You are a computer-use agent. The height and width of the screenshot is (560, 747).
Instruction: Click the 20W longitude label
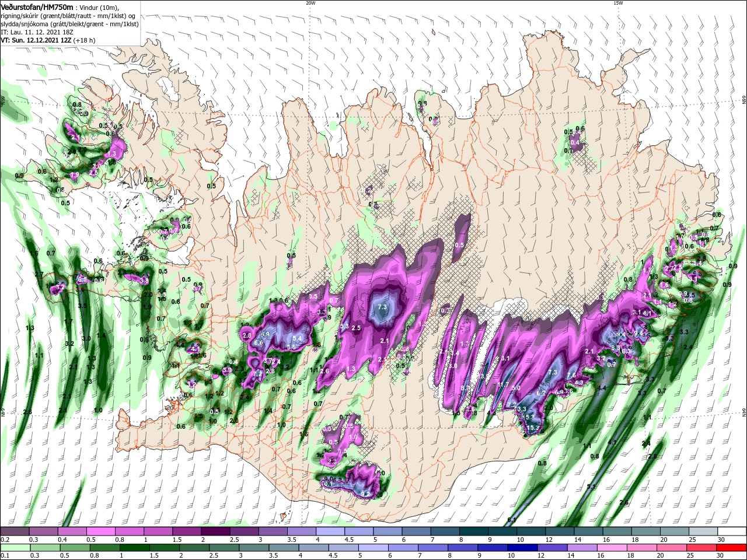[x=310, y=3]
